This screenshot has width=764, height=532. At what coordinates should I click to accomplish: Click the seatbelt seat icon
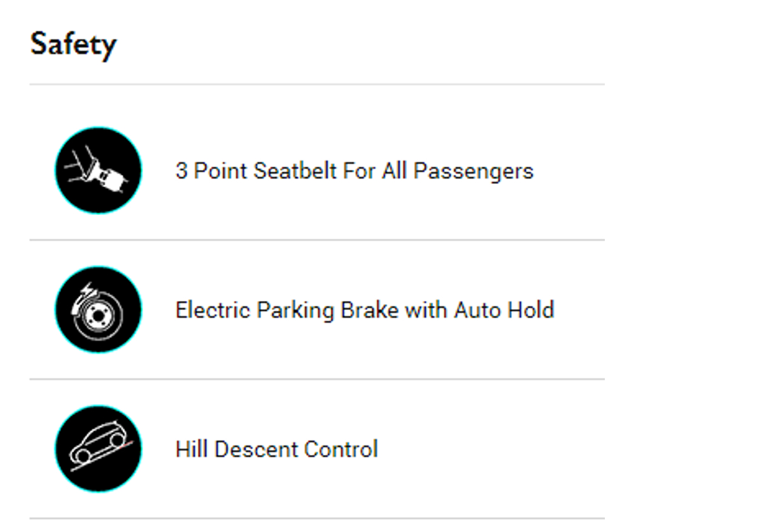click(99, 171)
